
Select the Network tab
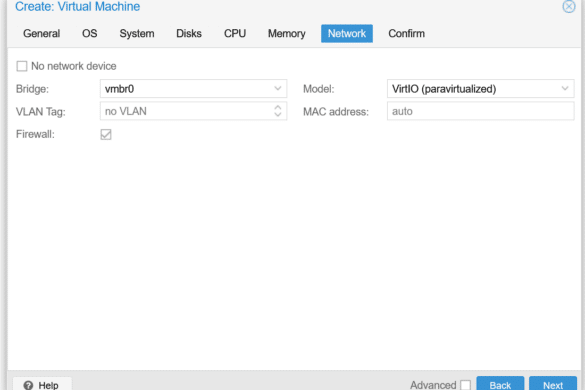[x=347, y=34]
